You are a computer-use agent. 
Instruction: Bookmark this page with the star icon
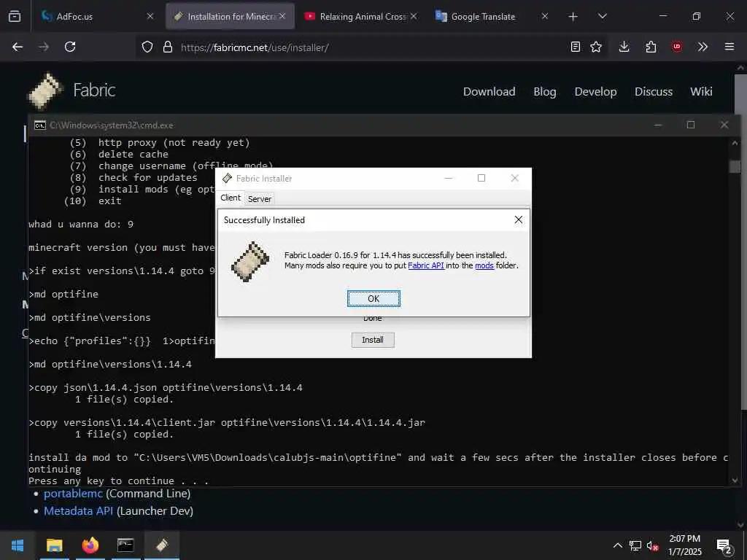[x=596, y=47]
